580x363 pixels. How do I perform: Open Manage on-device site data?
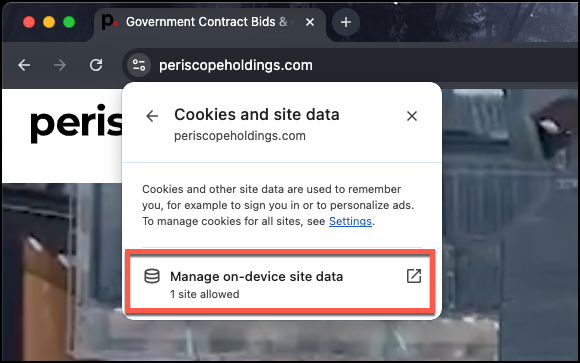click(280, 281)
